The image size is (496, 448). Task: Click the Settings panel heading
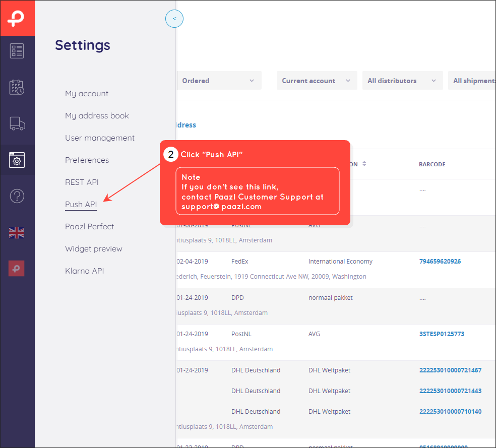pyautogui.click(x=83, y=45)
